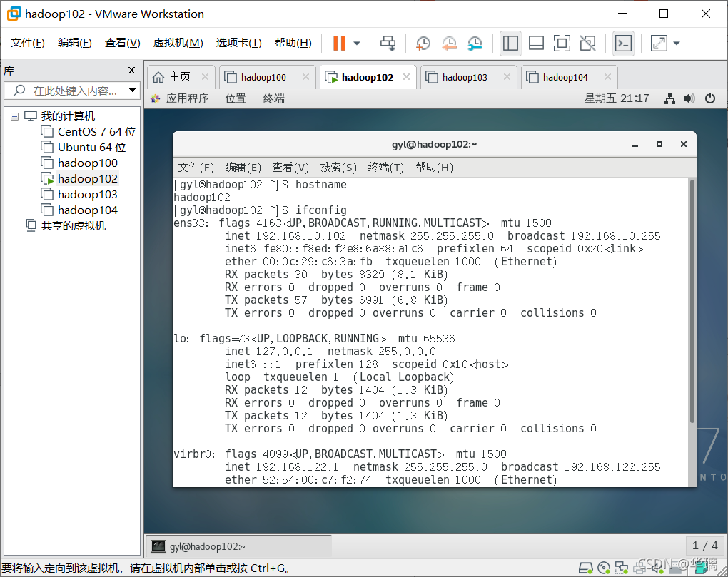Click the sound card status icon
The width and height of the screenshot is (728, 577).
(x=657, y=567)
